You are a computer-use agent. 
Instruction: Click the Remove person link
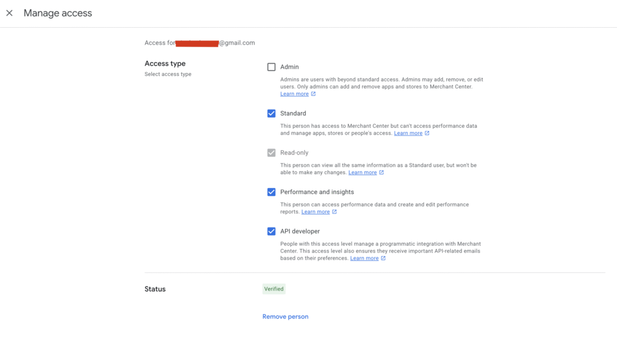(285, 316)
